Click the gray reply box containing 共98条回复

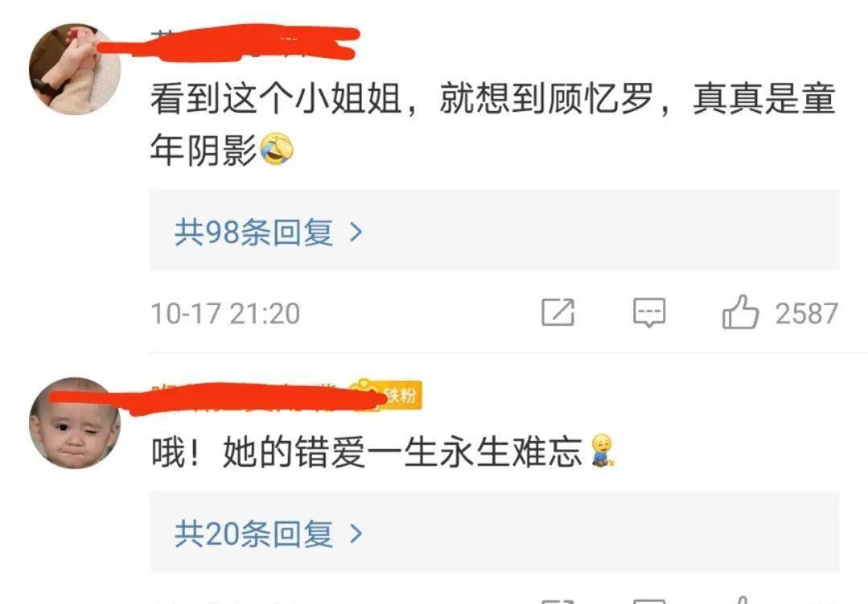coord(494,230)
